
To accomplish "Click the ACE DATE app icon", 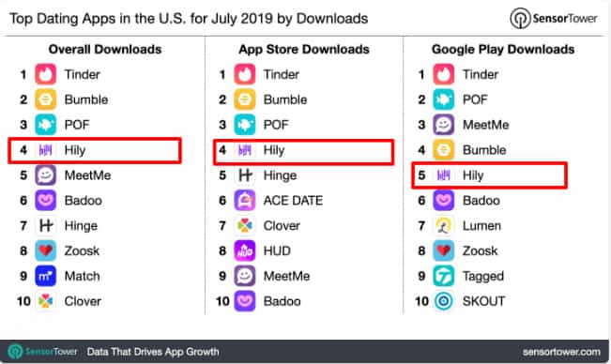I will (245, 201).
